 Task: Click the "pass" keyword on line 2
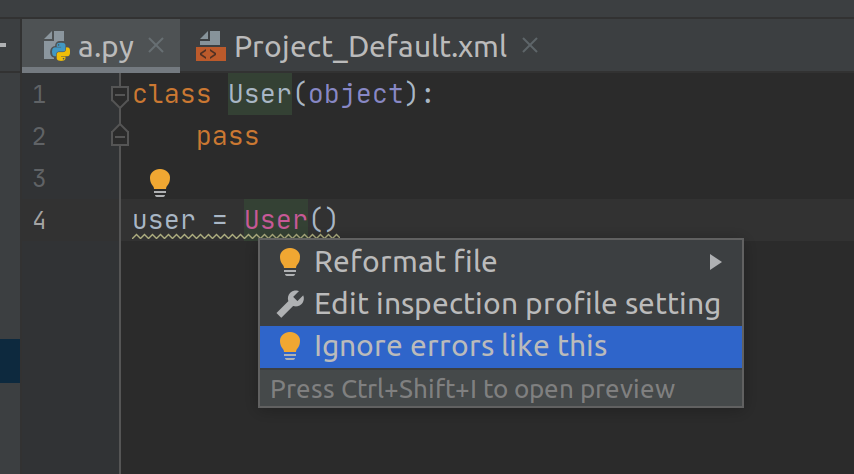(228, 136)
